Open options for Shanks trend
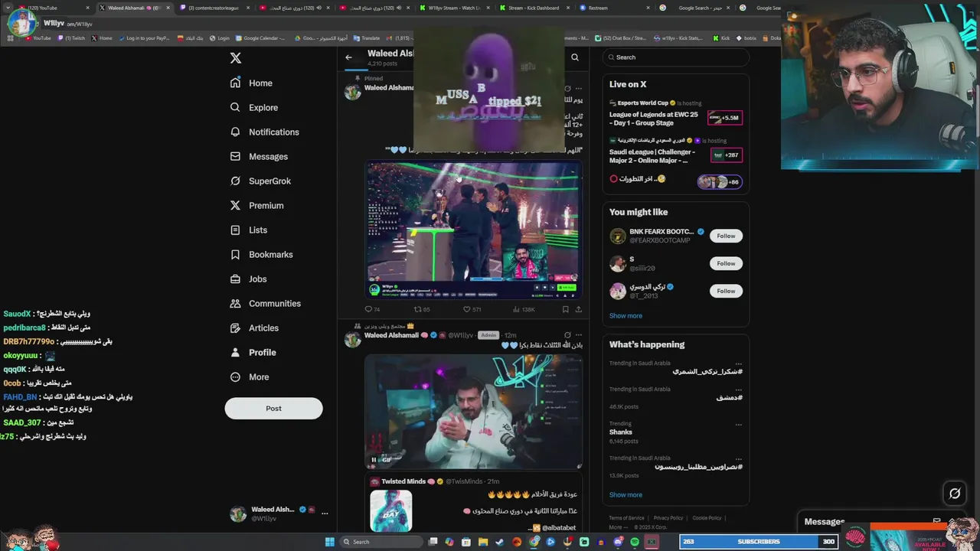Screen dimensions: 980x551 click(738, 423)
